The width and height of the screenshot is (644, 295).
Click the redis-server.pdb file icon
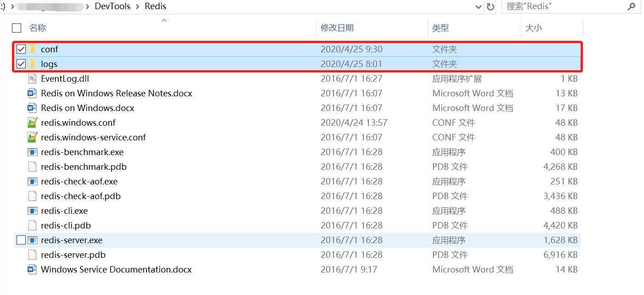(x=32, y=255)
